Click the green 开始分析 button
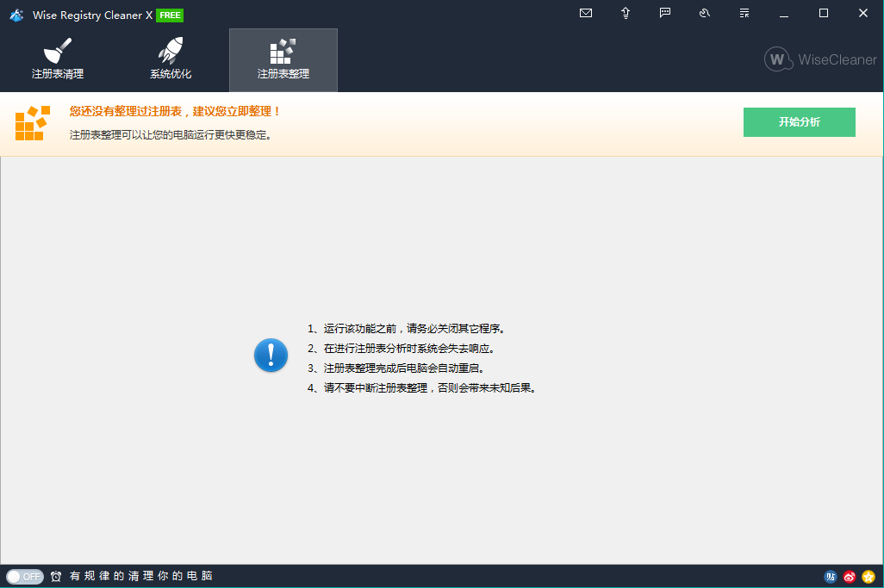The image size is (884, 588). click(x=799, y=122)
